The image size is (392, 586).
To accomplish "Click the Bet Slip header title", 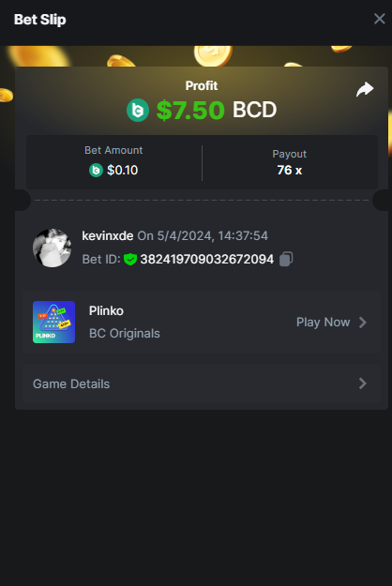I will [40, 20].
